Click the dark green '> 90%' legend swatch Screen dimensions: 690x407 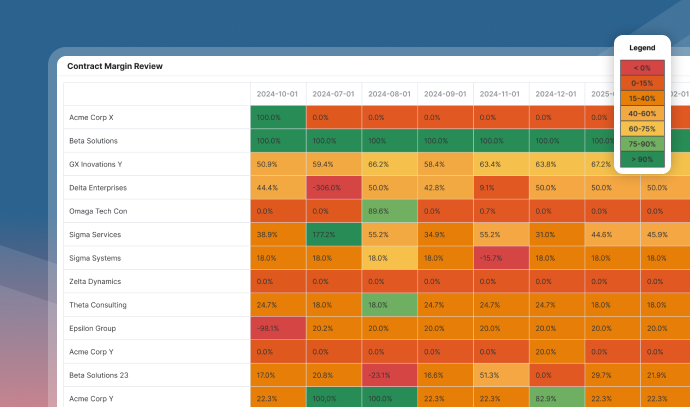642,159
